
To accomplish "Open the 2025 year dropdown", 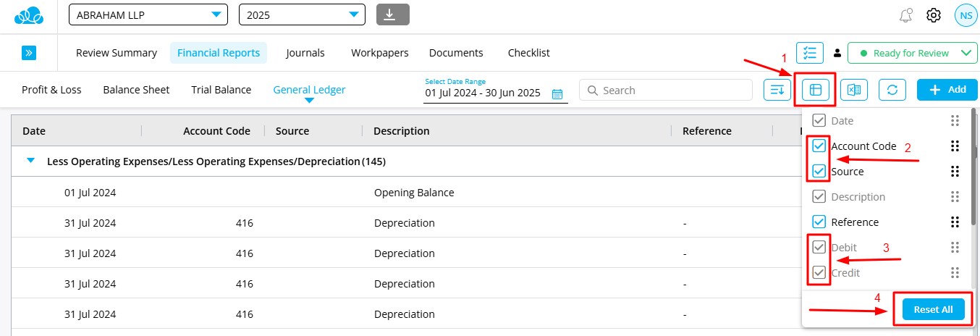I will pyautogui.click(x=302, y=14).
